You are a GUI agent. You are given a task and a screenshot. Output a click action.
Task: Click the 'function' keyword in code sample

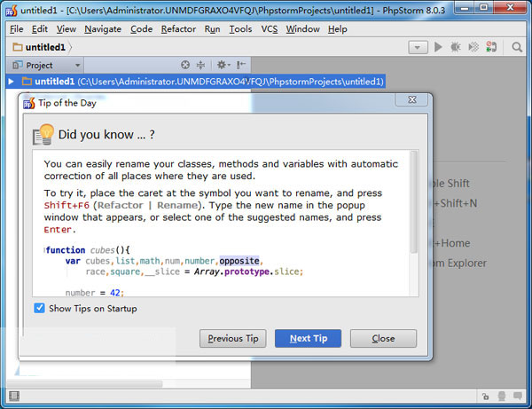pos(66,250)
